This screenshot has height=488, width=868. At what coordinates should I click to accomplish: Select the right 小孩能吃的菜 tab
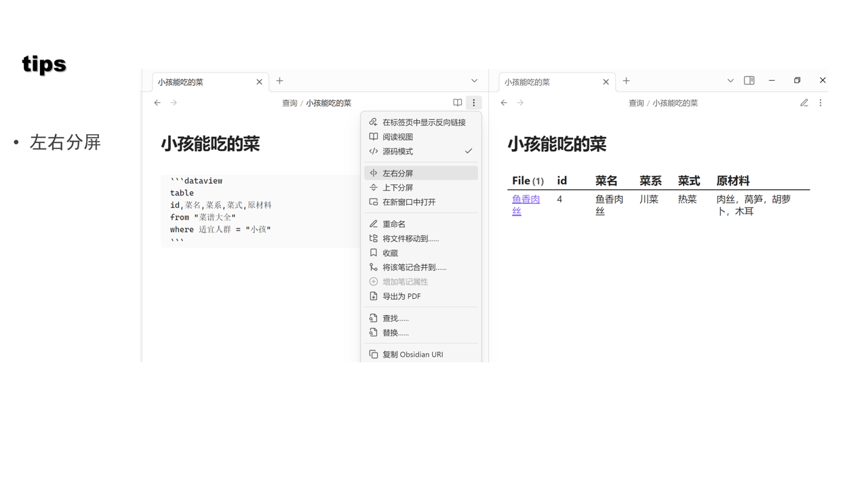pos(557,82)
